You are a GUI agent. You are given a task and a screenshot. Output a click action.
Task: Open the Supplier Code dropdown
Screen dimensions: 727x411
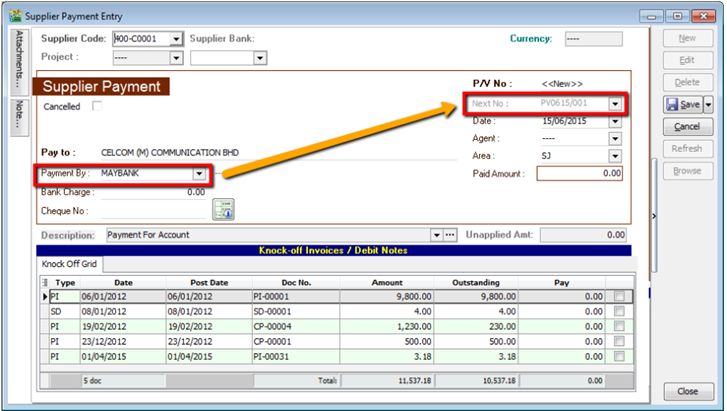[176, 39]
